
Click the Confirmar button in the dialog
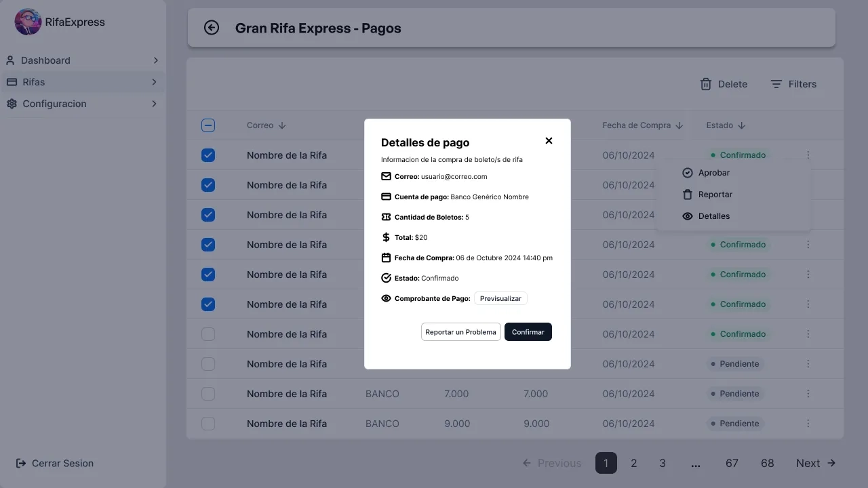coord(528,332)
